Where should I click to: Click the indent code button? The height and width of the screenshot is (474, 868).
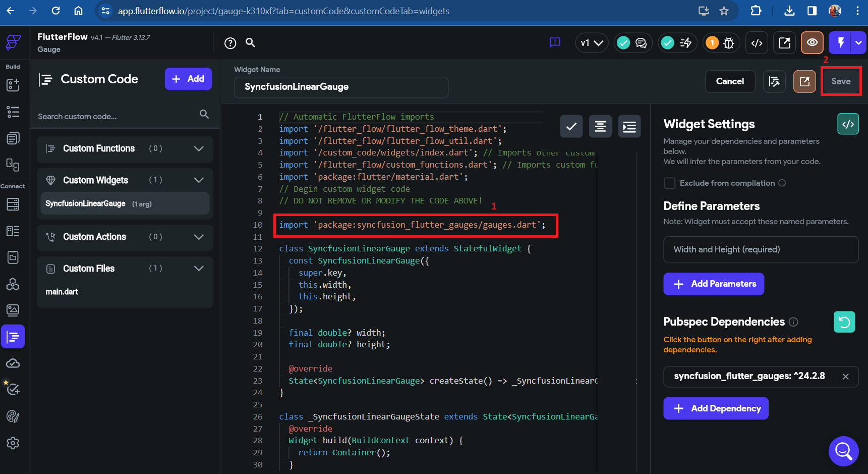pyautogui.click(x=629, y=127)
